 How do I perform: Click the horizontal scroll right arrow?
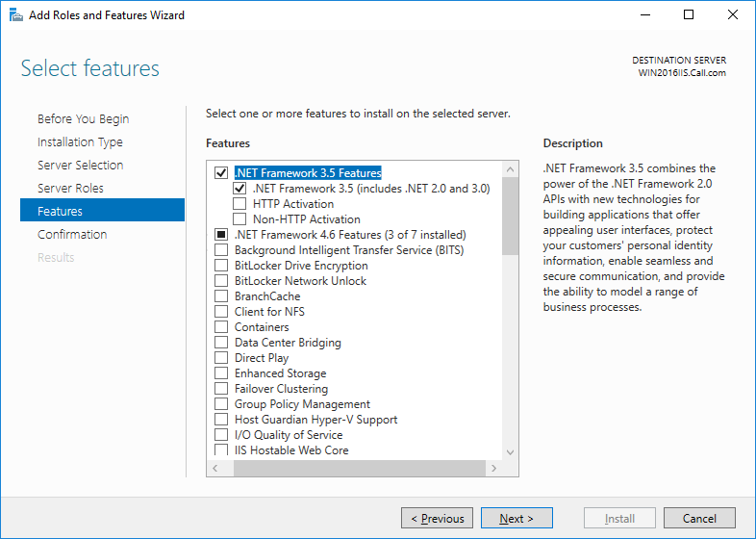pyautogui.click(x=493, y=468)
